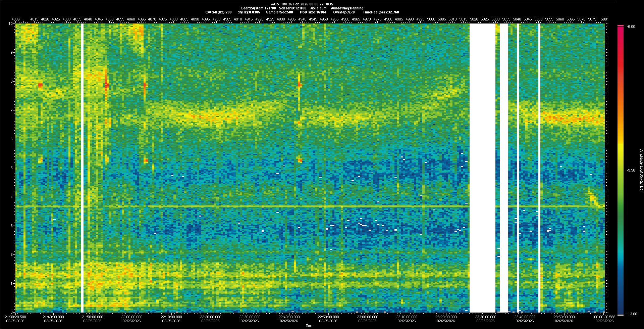Select the top axis tick label "5020"
The height and width of the screenshot is (329, 644).
(474, 19)
